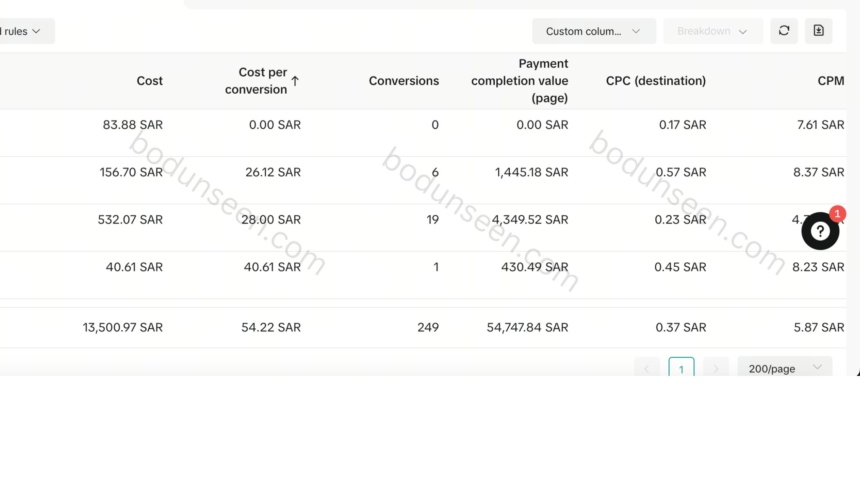
Task: Click the 156.70 SAR cost cell
Action: pyautogui.click(x=131, y=172)
